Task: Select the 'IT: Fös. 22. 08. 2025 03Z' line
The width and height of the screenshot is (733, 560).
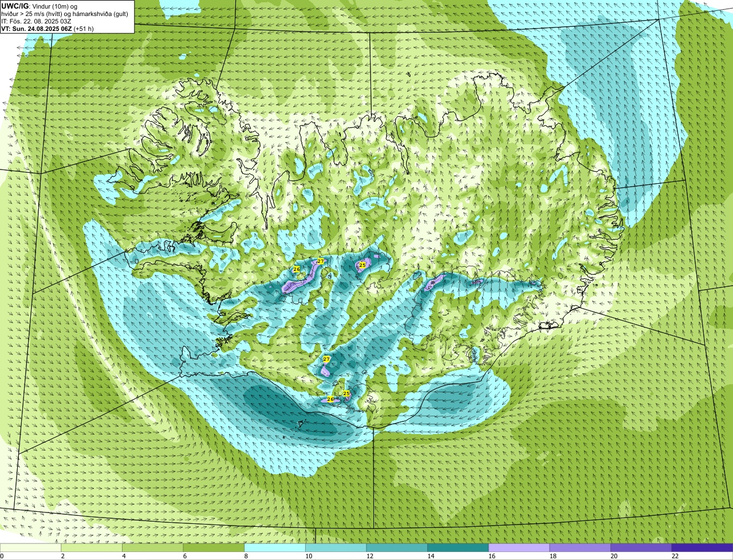Action: pyautogui.click(x=36, y=21)
